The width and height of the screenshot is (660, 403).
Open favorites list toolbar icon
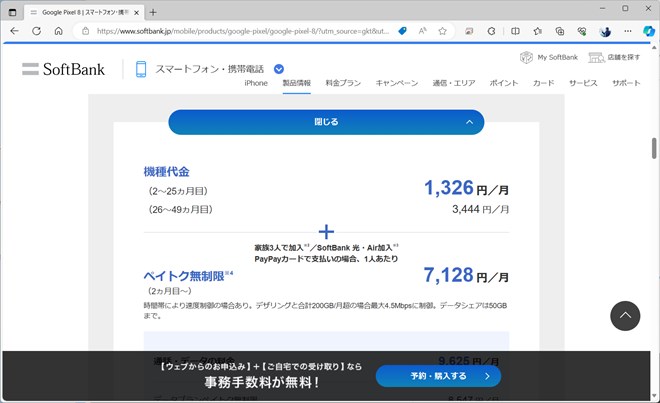538,31
